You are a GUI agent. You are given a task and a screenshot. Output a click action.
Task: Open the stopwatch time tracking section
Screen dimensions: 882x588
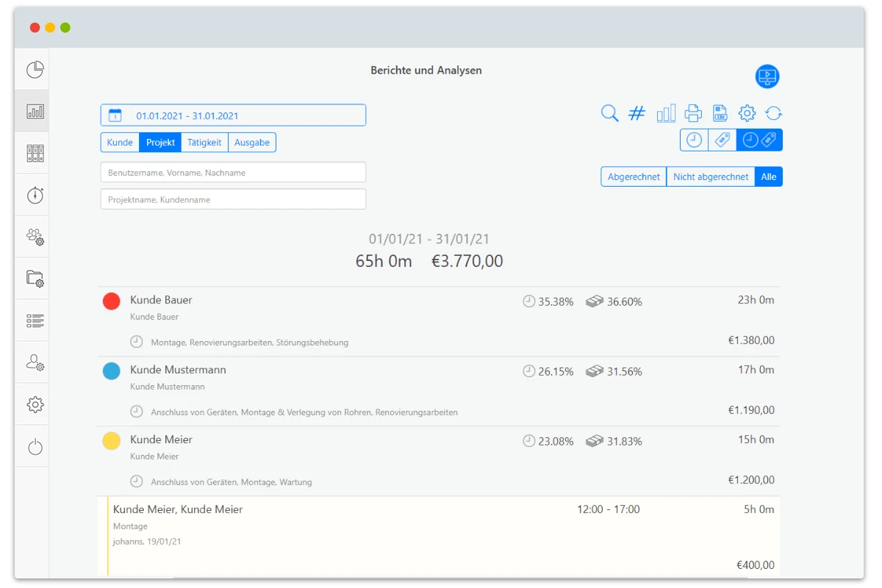35,196
